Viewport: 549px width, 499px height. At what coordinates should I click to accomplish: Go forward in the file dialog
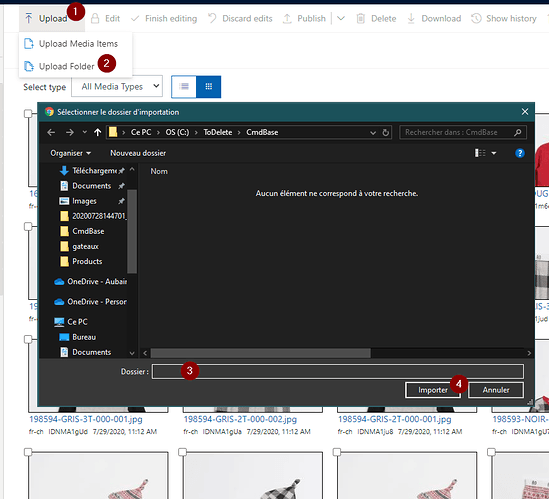(x=70, y=132)
